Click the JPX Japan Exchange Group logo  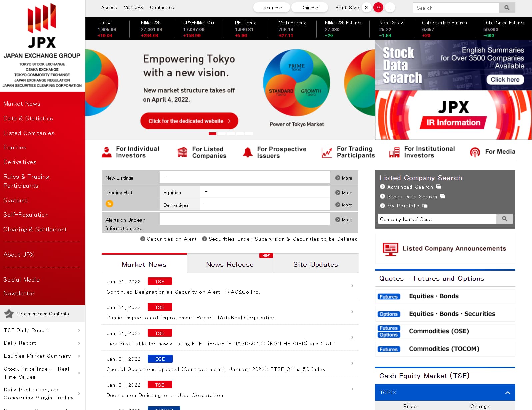(x=42, y=46)
